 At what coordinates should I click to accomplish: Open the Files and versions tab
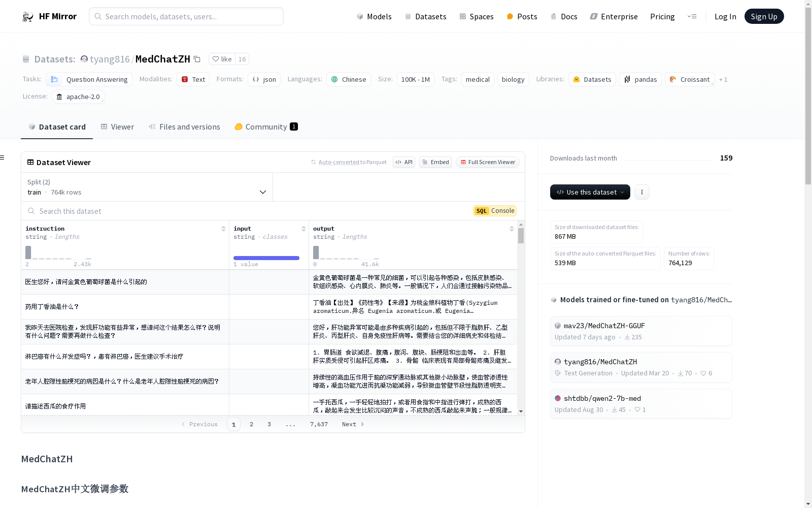tap(184, 127)
